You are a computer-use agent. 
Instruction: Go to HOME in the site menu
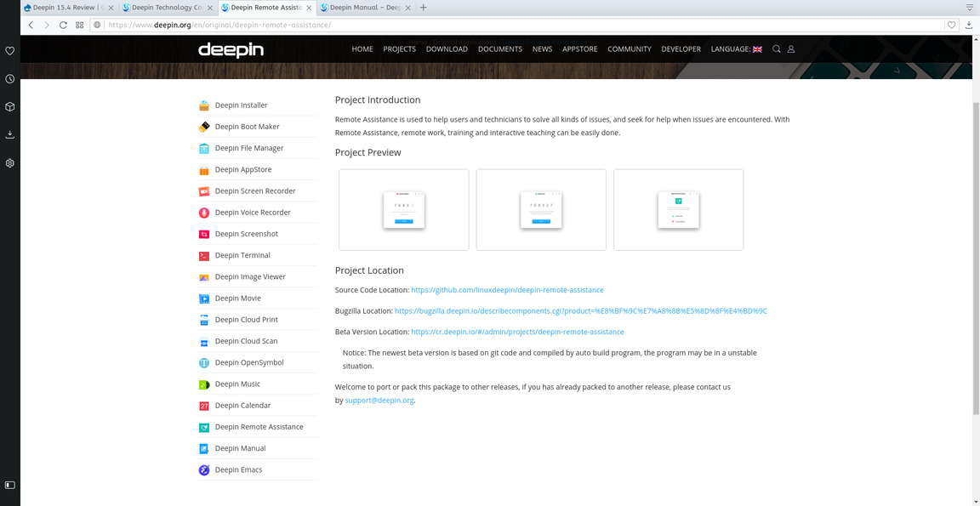tap(362, 48)
